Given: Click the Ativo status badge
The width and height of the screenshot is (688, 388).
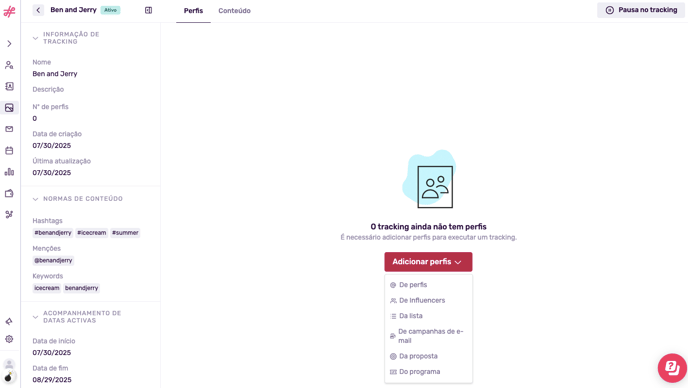Looking at the screenshot, I should (111, 10).
